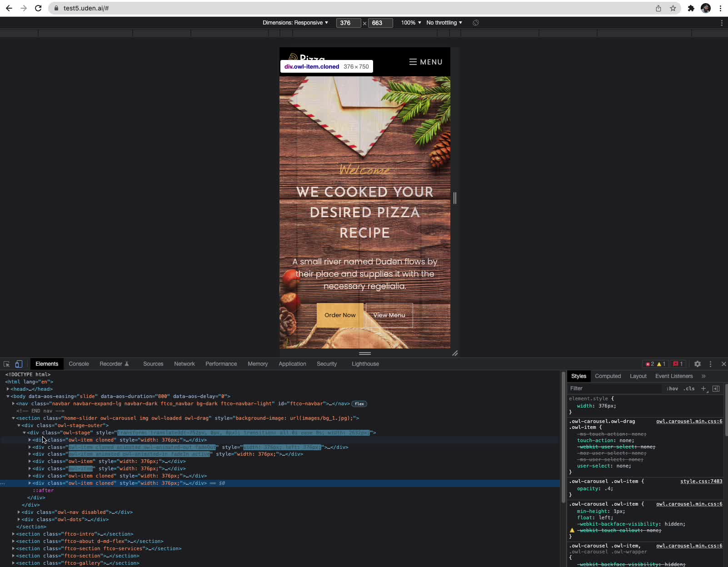This screenshot has width=728, height=567.
Task: Open the browser extensions icon
Action: 691,8
